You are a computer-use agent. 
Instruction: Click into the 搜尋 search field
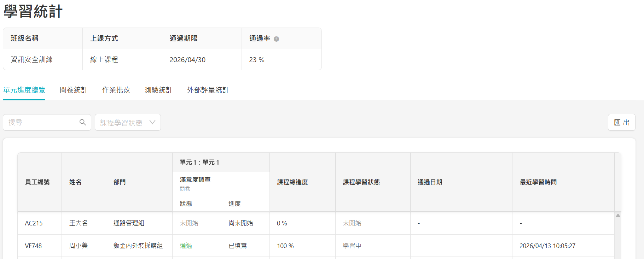tap(42, 122)
